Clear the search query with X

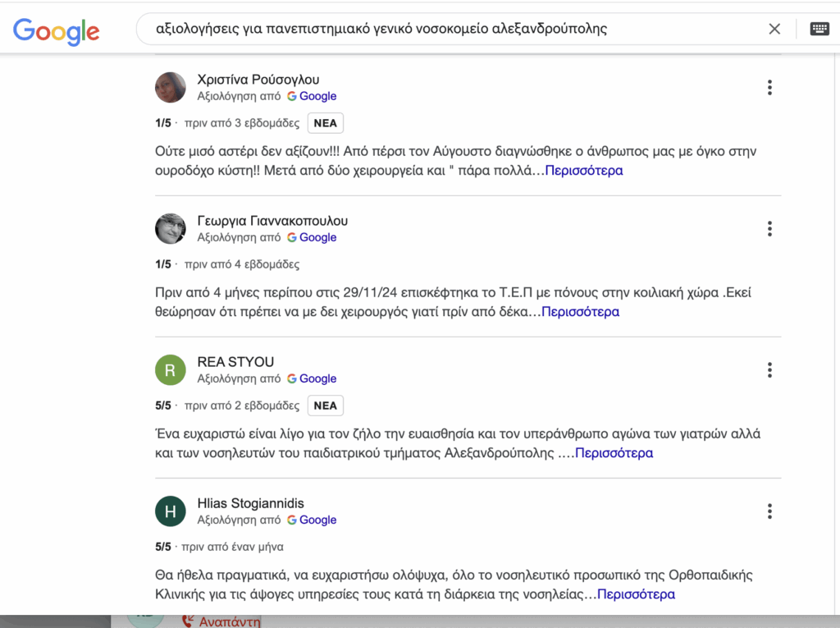pos(774,30)
